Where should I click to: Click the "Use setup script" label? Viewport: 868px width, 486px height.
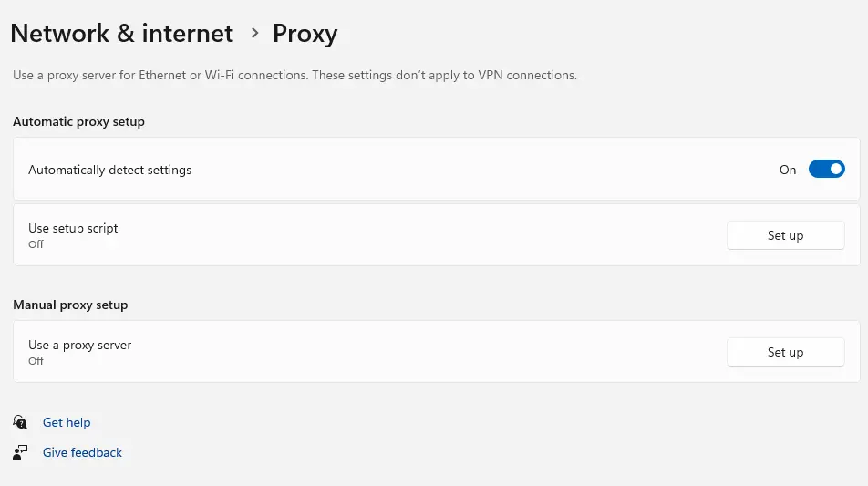click(x=73, y=228)
